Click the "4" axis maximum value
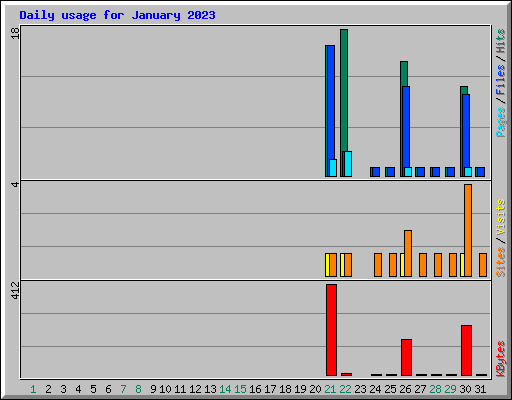512x400 pixels. pyautogui.click(x=15, y=184)
